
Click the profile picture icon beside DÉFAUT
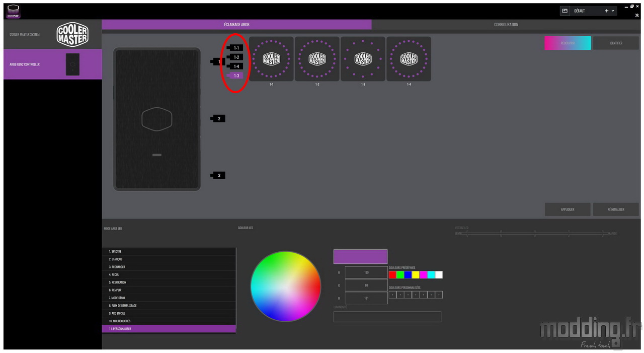(565, 11)
